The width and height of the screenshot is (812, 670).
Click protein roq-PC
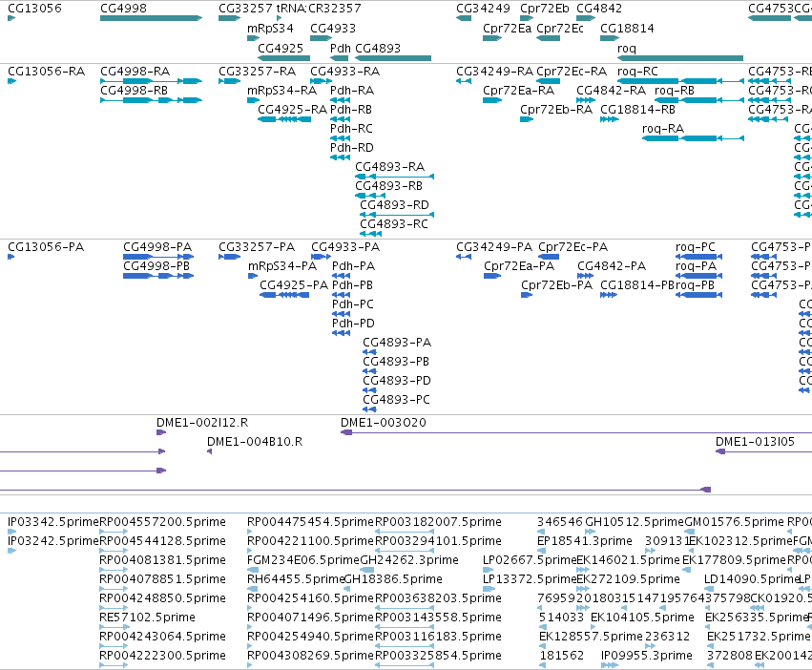click(696, 246)
